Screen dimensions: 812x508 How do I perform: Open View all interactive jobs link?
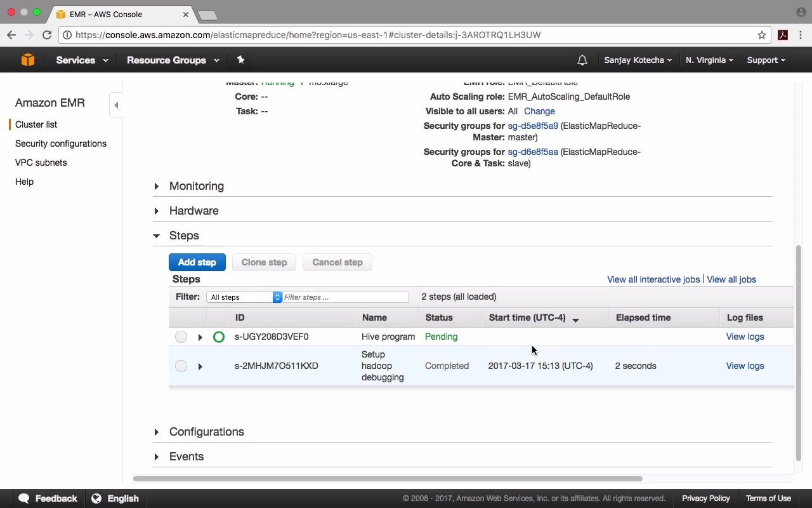point(653,279)
